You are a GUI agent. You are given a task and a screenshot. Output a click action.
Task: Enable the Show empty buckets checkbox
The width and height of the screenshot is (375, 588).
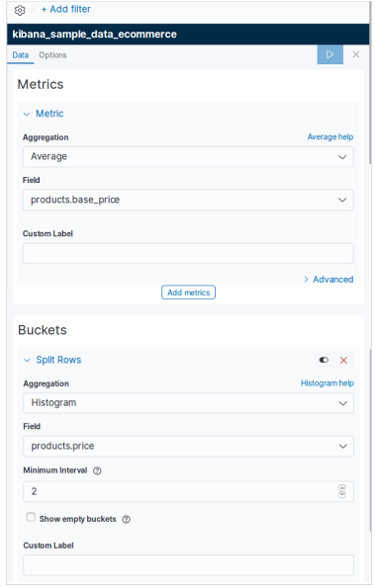click(x=31, y=517)
